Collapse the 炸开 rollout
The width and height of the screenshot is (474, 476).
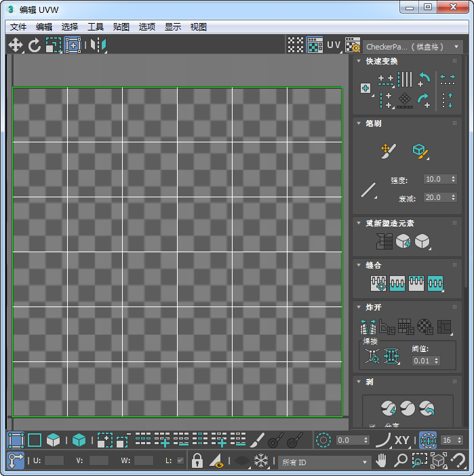click(x=359, y=307)
